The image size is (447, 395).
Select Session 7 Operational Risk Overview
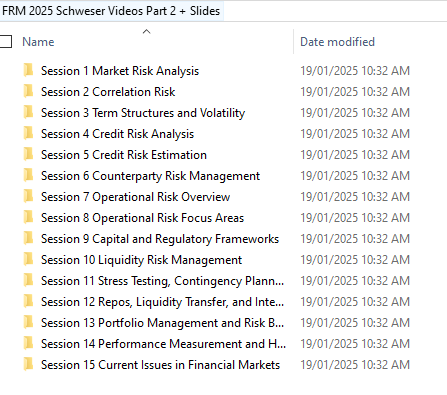click(x=135, y=197)
